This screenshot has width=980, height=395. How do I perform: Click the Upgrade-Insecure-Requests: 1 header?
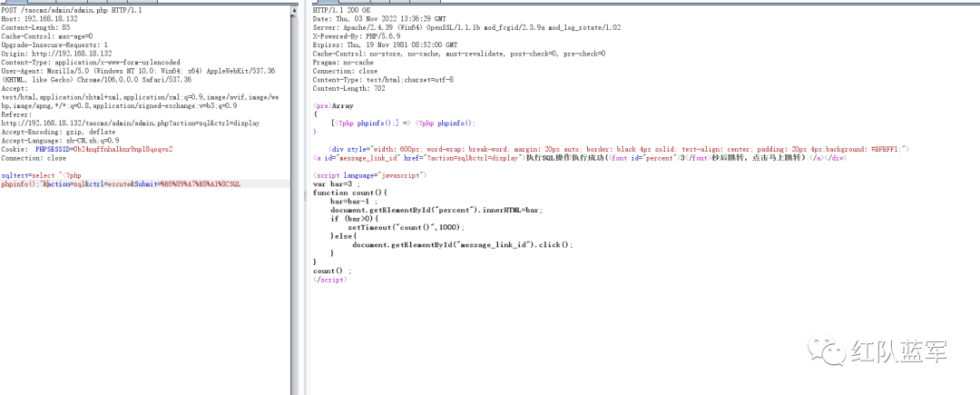(54, 45)
